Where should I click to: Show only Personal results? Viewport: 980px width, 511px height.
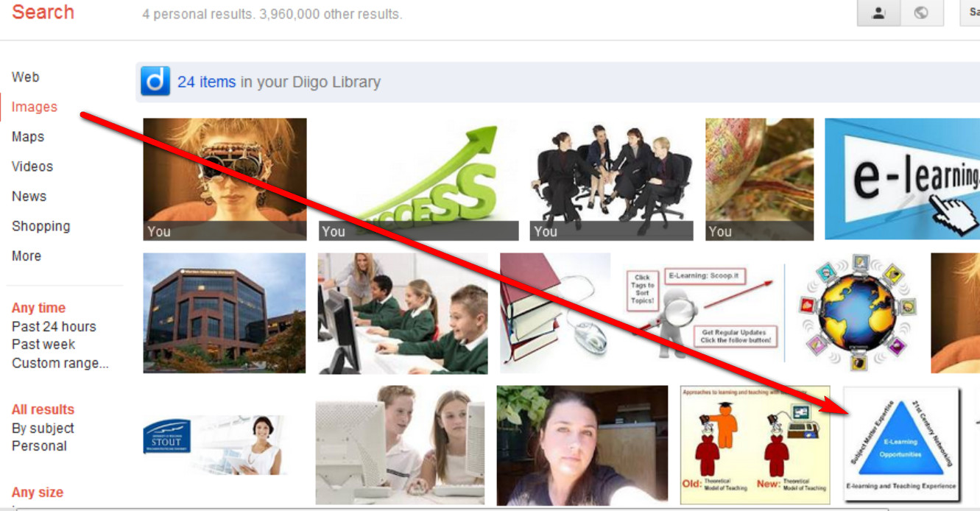(x=39, y=445)
